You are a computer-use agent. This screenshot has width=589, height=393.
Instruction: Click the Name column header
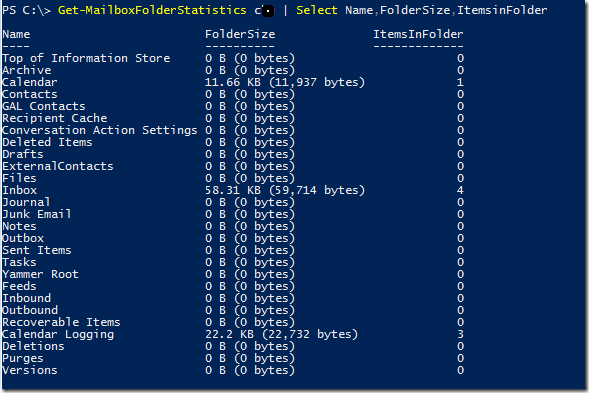point(16,34)
